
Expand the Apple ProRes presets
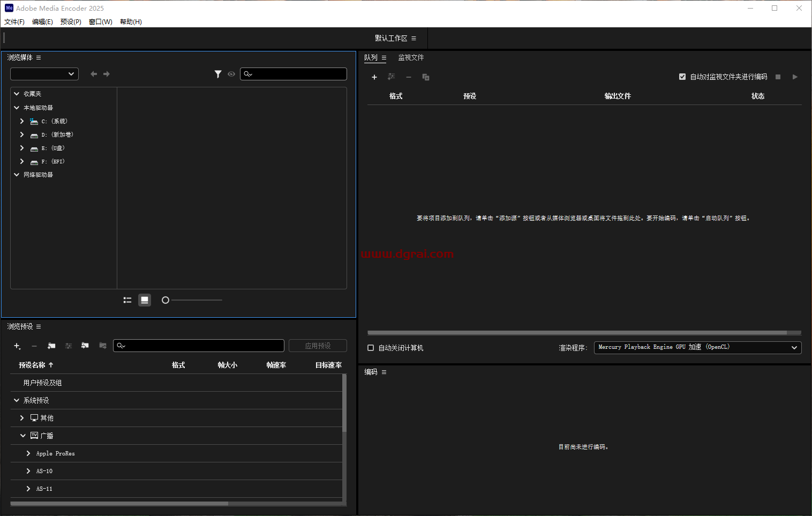coord(28,453)
